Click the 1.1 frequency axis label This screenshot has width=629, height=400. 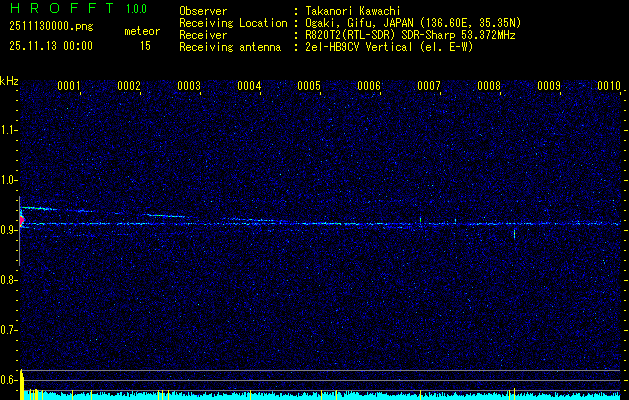(x=9, y=130)
